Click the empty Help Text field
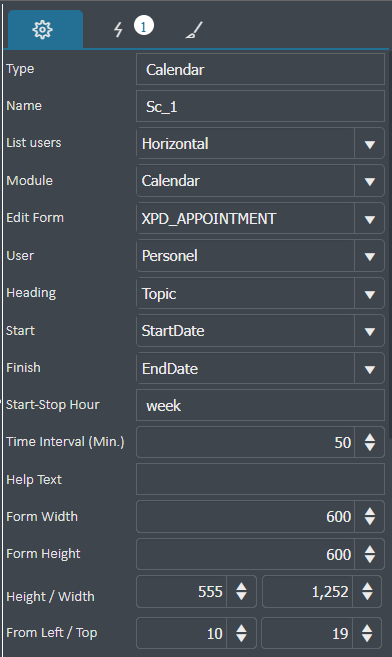The width and height of the screenshot is (392, 657). tap(260, 479)
